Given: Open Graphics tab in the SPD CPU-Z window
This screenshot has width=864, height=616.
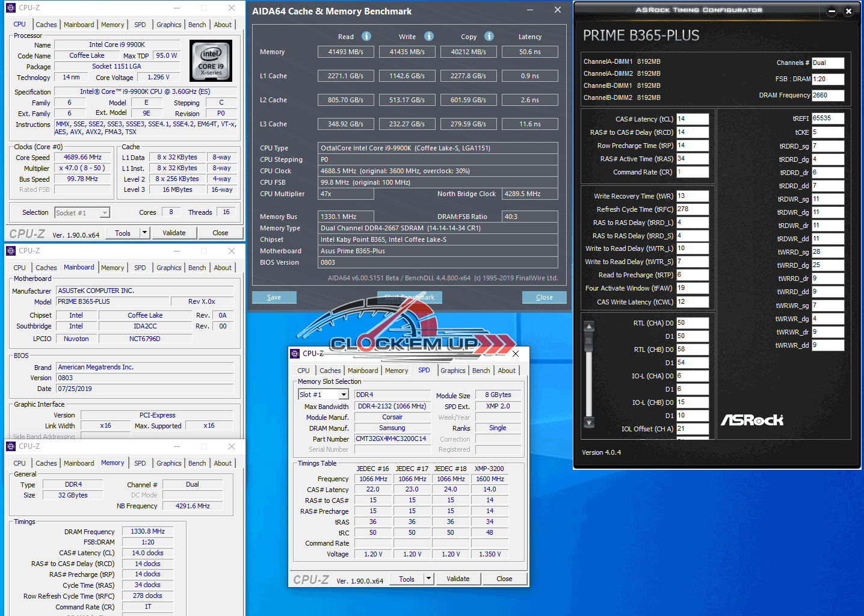Looking at the screenshot, I should coord(452,371).
